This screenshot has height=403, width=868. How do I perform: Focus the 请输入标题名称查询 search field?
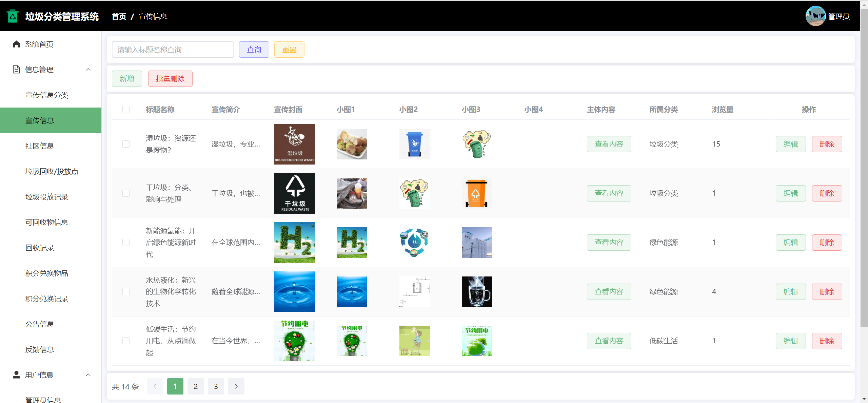(173, 50)
